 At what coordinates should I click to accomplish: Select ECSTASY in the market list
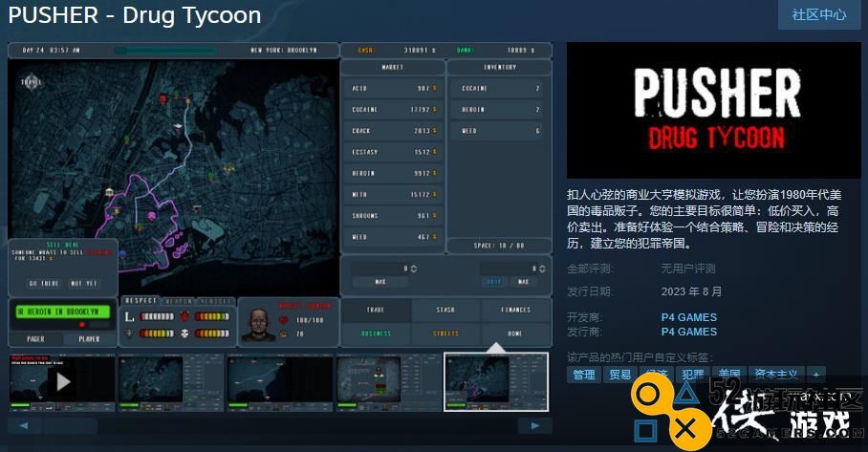coord(394,152)
